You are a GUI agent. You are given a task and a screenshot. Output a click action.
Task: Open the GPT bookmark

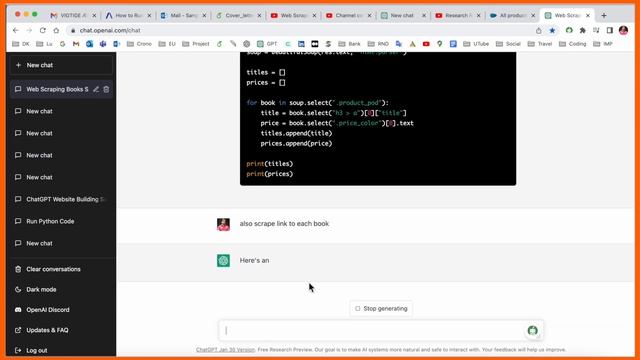(267, 44)
